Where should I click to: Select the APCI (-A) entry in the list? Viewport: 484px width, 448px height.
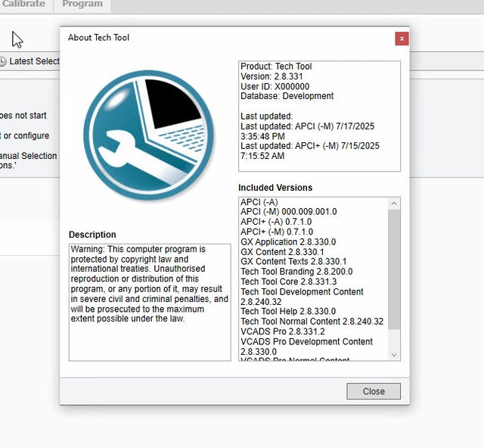[x=259, y=202]
